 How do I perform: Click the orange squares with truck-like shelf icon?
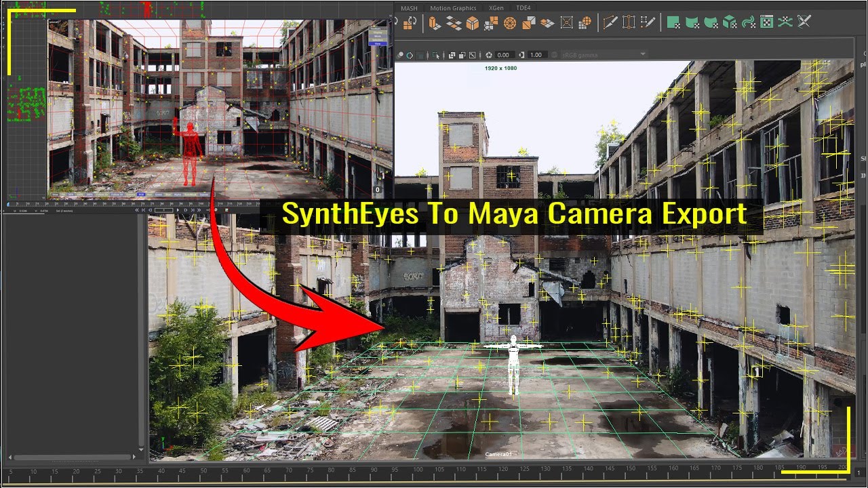[x=490, y=23]
